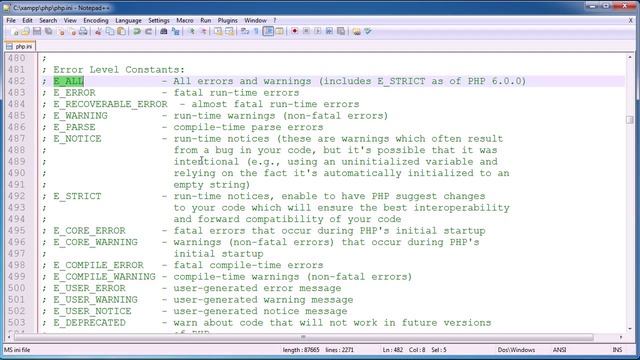This screenshot has width=640, height=360.
Task: Open the Search menu
Action: click(48, 20)
